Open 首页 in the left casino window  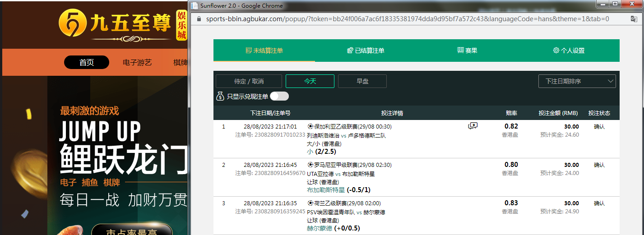pos(87,62)
